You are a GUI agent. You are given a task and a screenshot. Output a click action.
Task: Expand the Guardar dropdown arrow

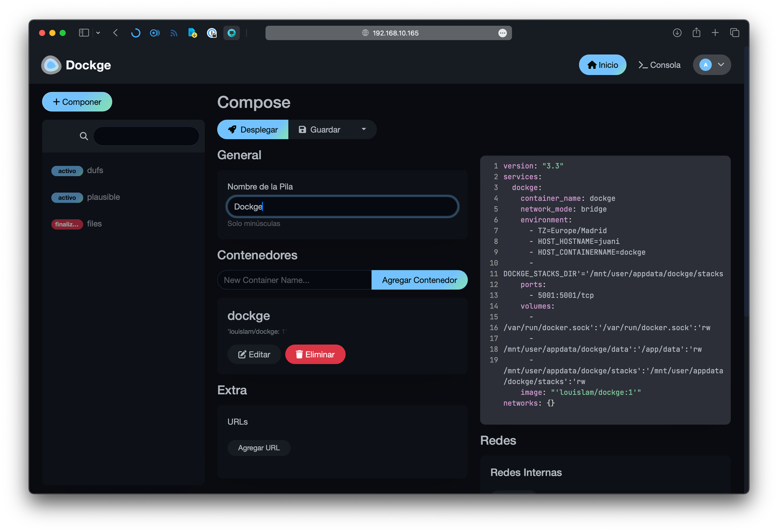364,129
